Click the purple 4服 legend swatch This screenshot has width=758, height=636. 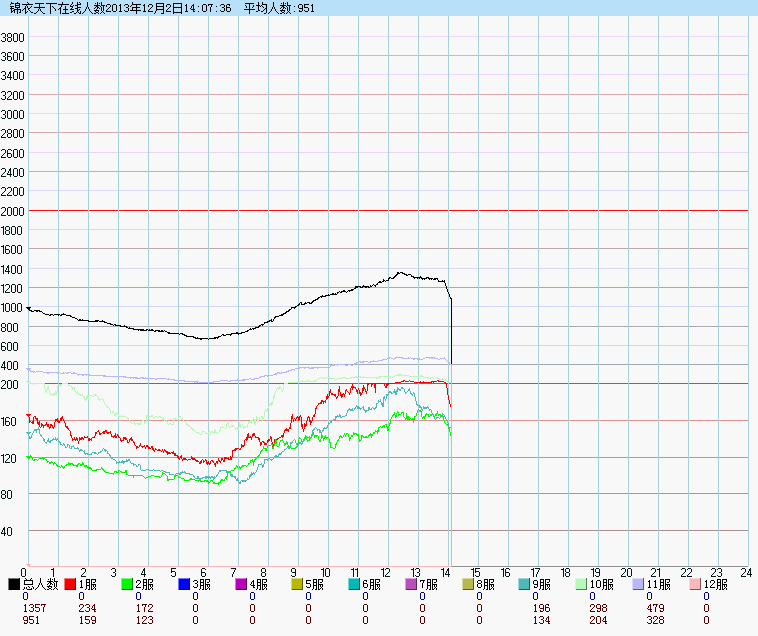click(242, 584)
